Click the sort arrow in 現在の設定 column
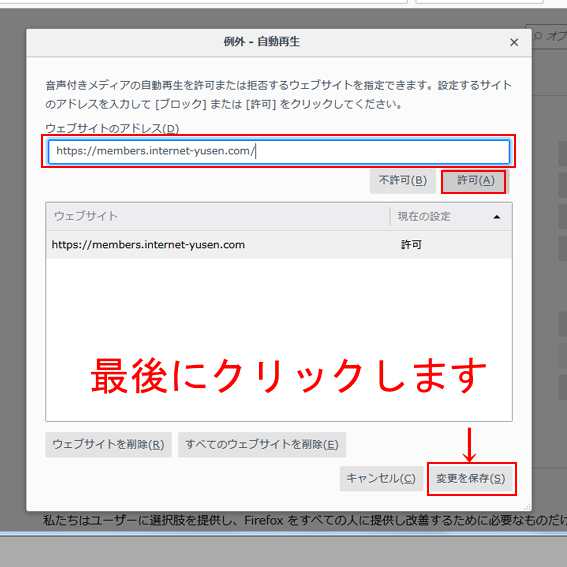This screenshot has height=567, width=567. coord(497,217)
